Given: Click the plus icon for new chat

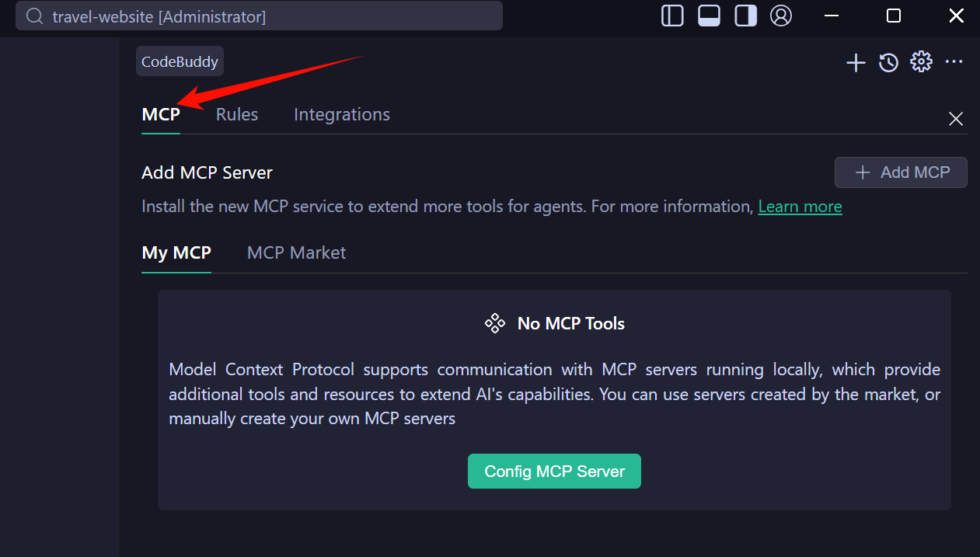Looking at the screenshot, I should [856, 63].
